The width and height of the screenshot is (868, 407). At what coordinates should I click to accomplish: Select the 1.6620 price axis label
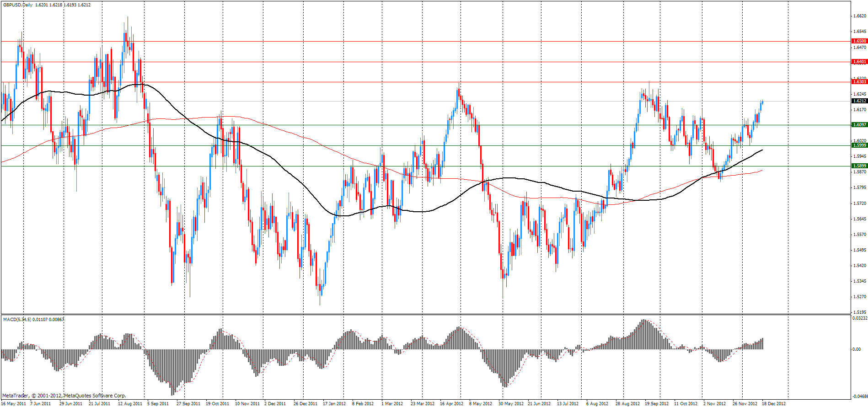coord(860,16)
